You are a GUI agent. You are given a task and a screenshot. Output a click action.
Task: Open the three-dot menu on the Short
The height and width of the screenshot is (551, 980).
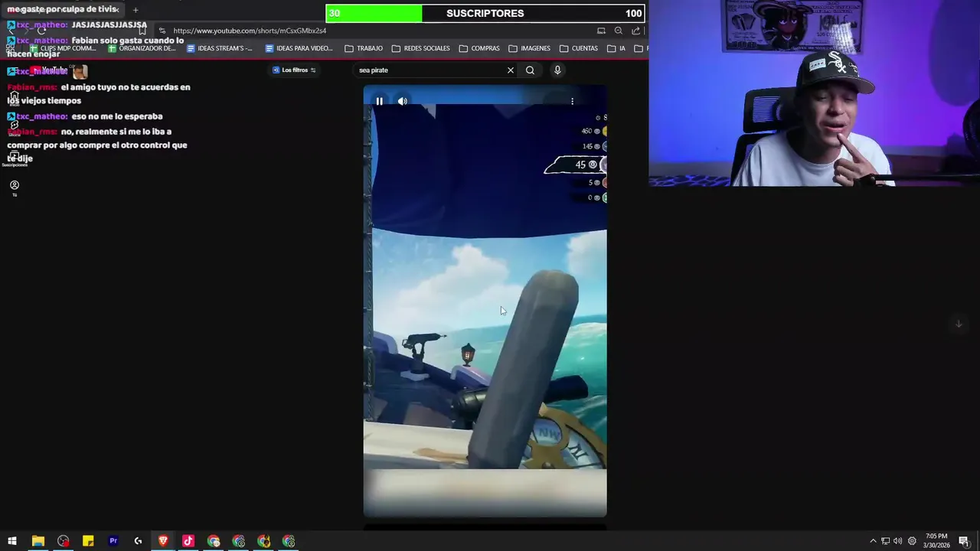572,101
